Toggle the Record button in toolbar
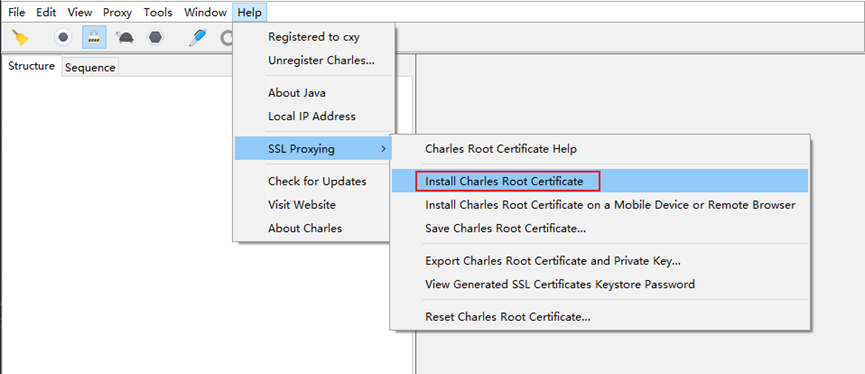865x374 pixels. 63,38
